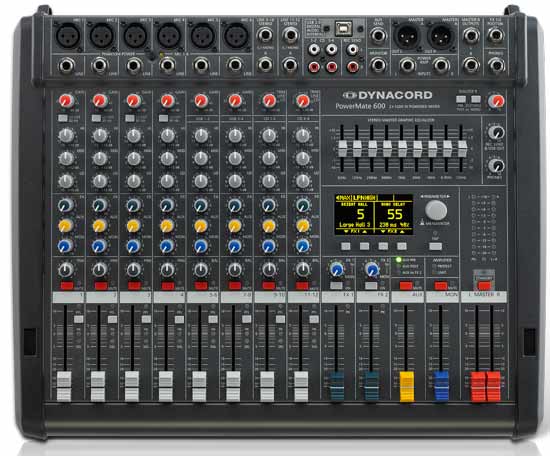Click the "PowerMate 600" model text
This screenshot has width=550, height=456.
point(360,106)
